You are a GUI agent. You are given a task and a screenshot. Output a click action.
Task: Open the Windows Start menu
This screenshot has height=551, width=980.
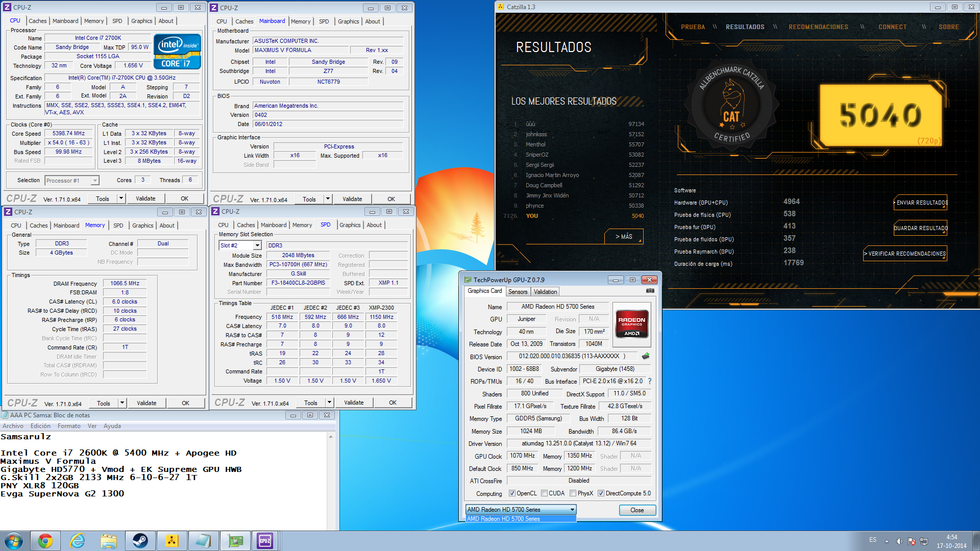coord(14,541)
